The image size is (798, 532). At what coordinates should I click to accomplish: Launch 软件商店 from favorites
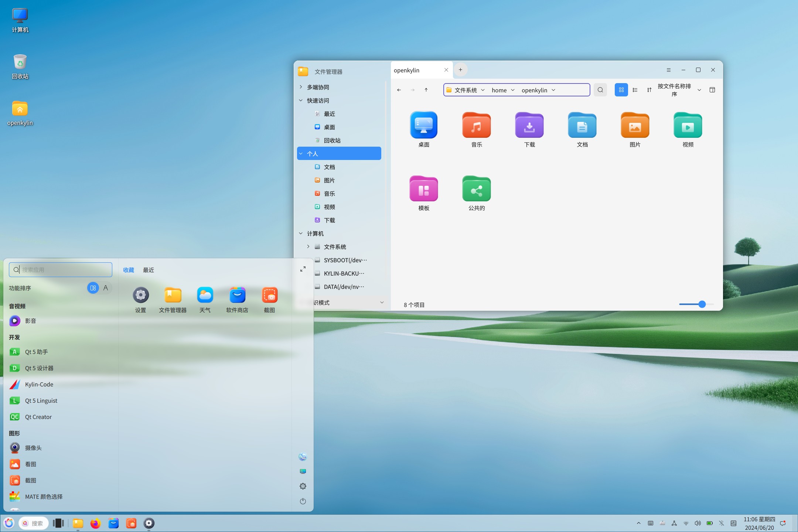[x=237, y=300]
